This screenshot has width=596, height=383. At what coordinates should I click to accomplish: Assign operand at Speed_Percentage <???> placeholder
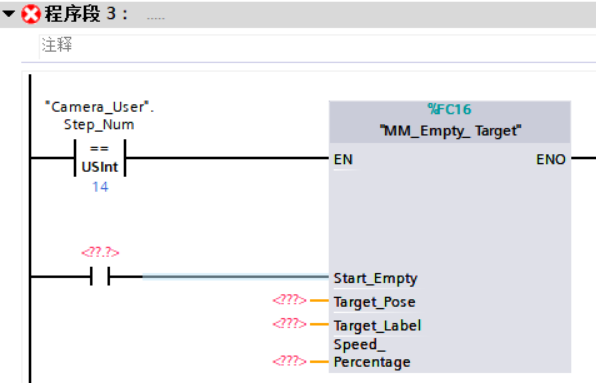(x=289, y=361)
